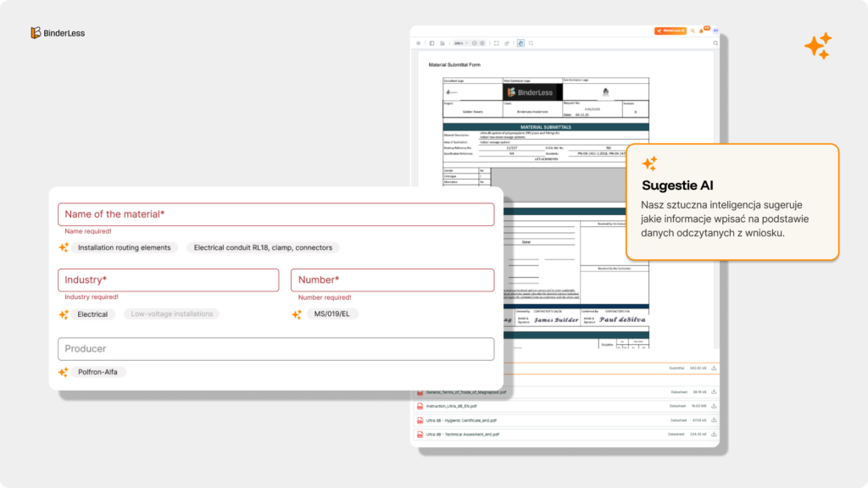This screenshot has width=868, height=488.
Task: Download Instruction_Ultra_dB_EN.pdf file
Action: [x=714, y=406]
